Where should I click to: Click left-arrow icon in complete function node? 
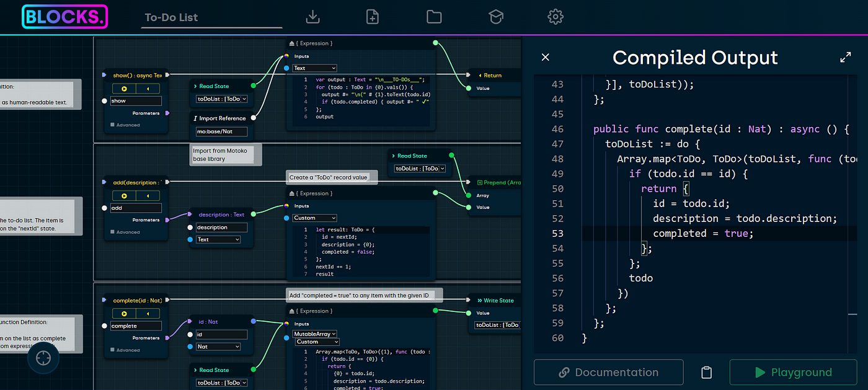pyautogui.click(x=148, y=314)
